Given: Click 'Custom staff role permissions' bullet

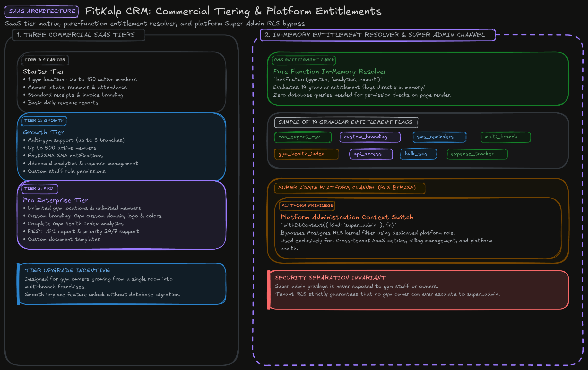Looking at the screenshot, I should [64, 171].
